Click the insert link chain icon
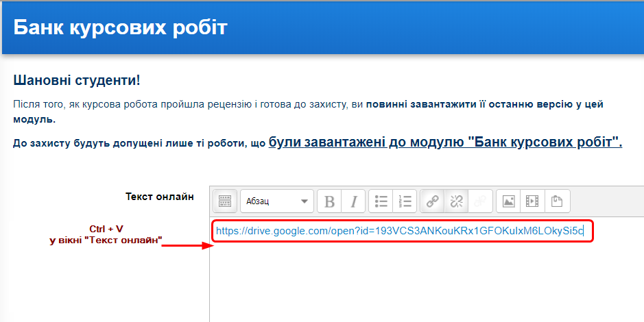 pos(433,201)
